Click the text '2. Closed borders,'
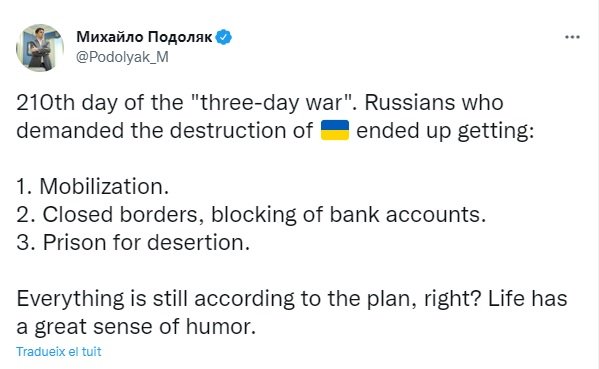Image resolution: width=599 pixels, height=369 pixels. coord(110,214)
